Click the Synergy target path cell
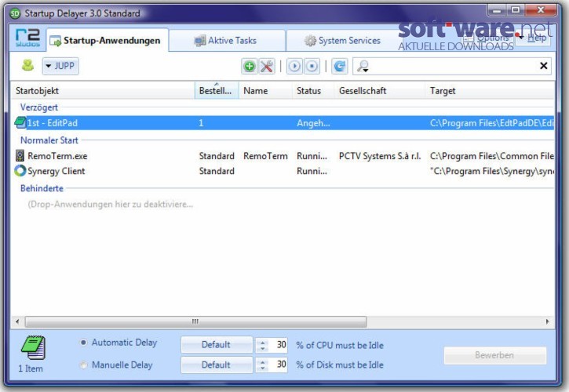The image size is (569, 392). 492,171
